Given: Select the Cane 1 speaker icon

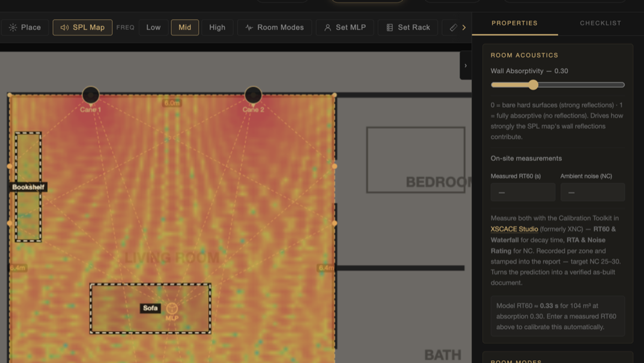Looking at the screenshot, I should tap(91, 95).
